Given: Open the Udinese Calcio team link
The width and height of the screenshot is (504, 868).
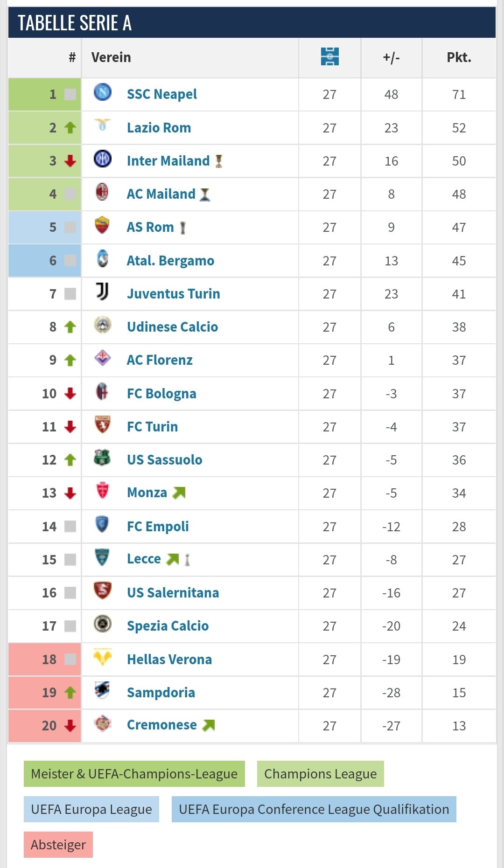Looking at the screenshot, I should point(172,327).
